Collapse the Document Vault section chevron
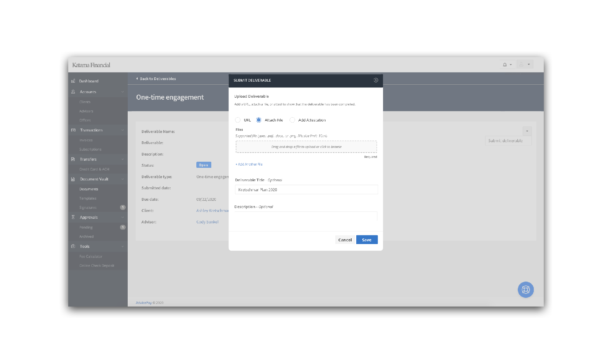Screen dimensions: 612x364 point(123,179)
